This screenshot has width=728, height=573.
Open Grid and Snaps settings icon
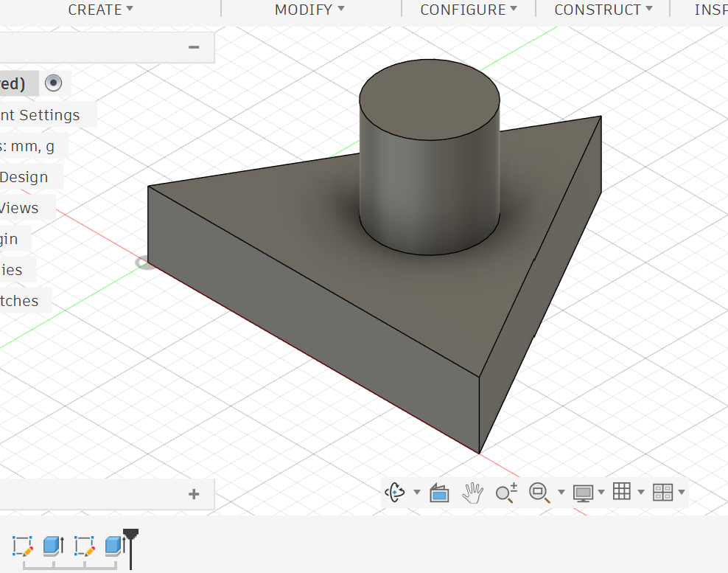[x=622, y=492]
